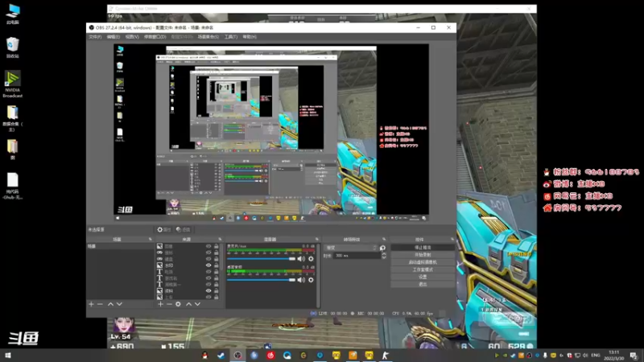
Task: Open source properties via the Sources toolbar gear
Action: (x=178, y=304)
